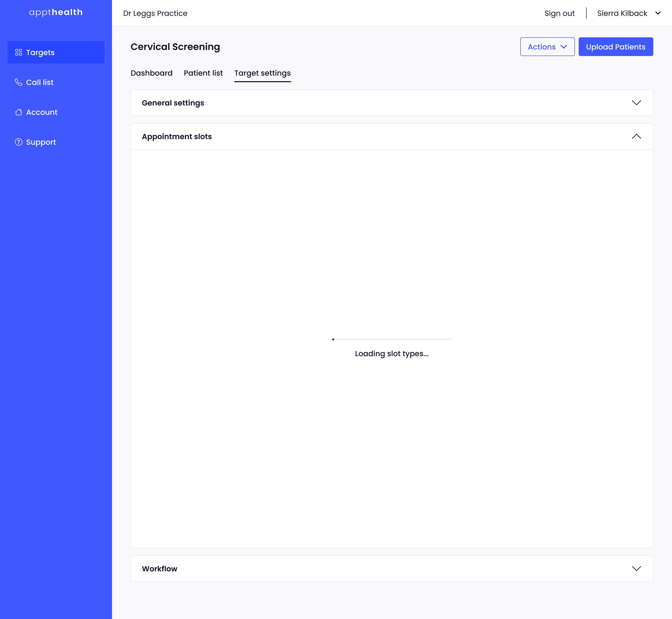This screenshot has height=619, width=672.
Task: Expand the Workflow section chevron
Action: point(636,568)
